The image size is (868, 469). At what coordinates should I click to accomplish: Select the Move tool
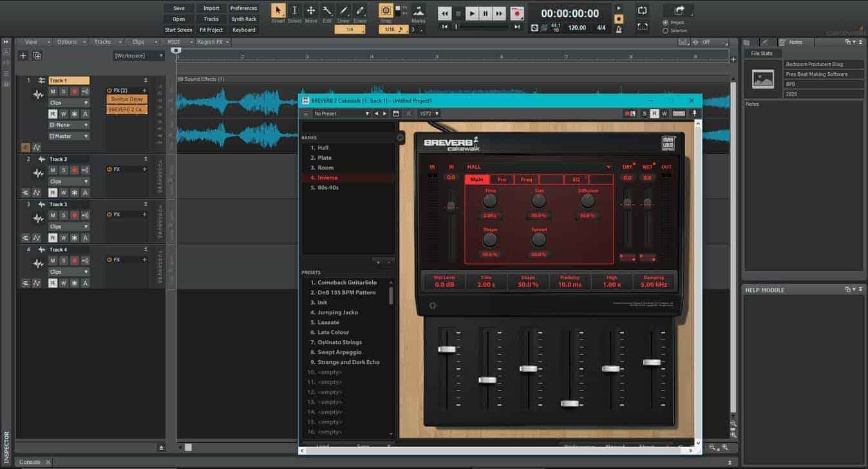[x=310, y=11]
